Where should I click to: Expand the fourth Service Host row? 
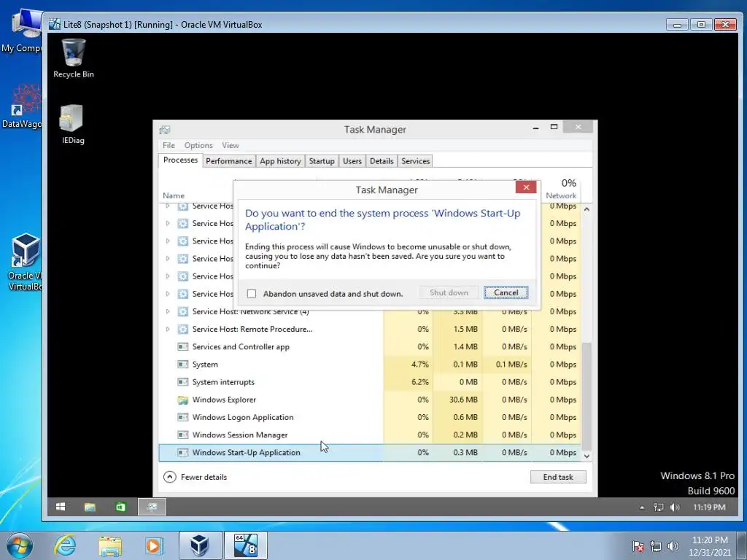point(168,259)
